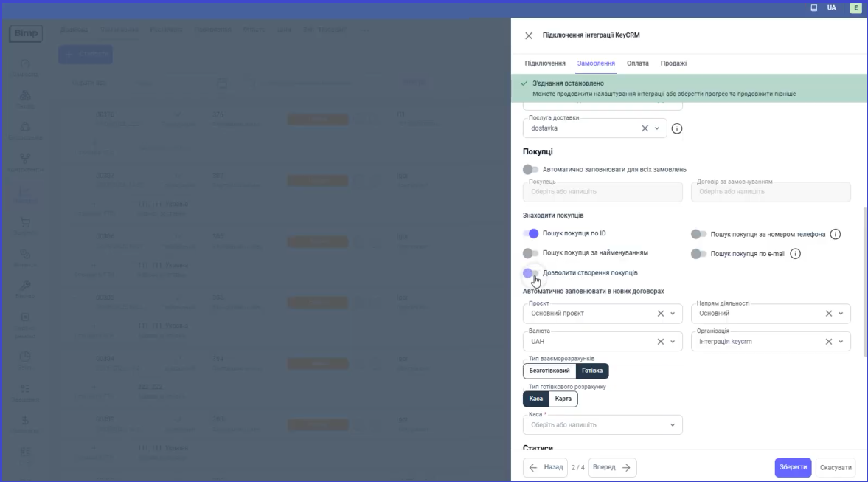This screenshot has height=482, width=868.
Task: Cancel with the Скасувати button
Action: (x=836, y=467)
